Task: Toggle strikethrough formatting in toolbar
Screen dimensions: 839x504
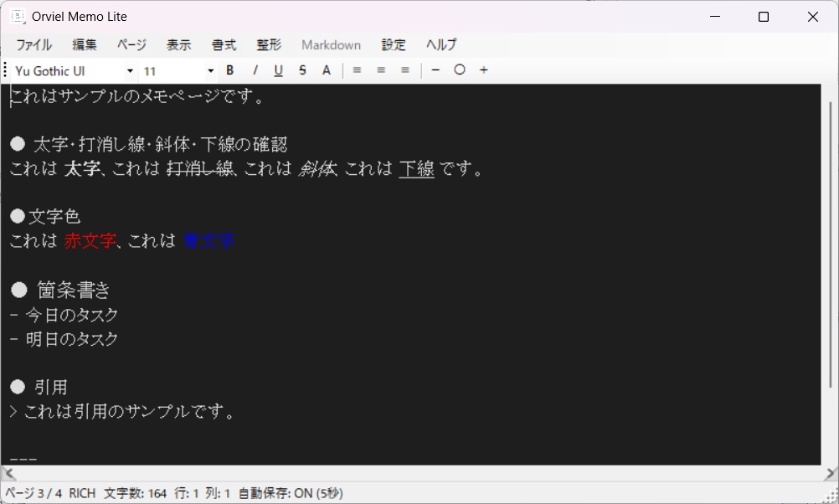Action: click(302, 70)
